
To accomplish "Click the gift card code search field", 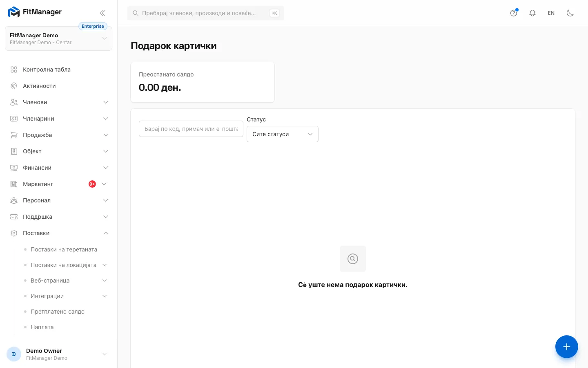I will [x=191, y=129].
